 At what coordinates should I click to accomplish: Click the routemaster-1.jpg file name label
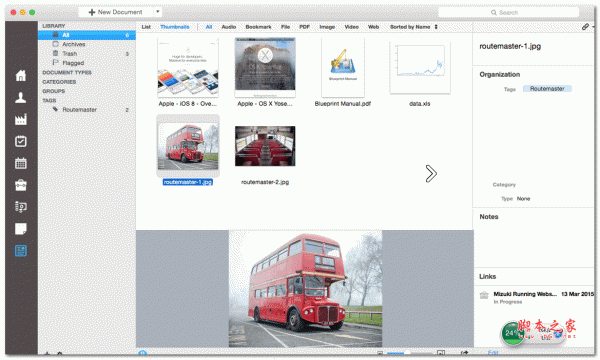(188, 182)
